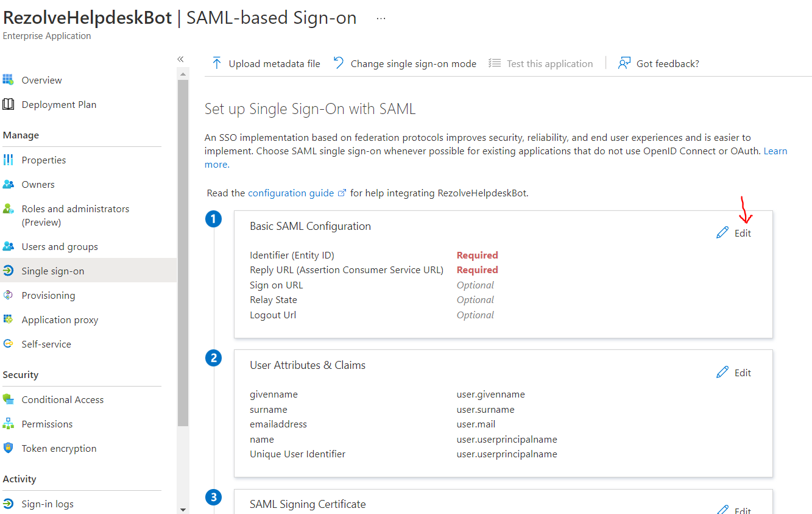Collapse the sidebar with double chevron
The width and height of the screenshot is (812, 514).
(x=180, y=59)
